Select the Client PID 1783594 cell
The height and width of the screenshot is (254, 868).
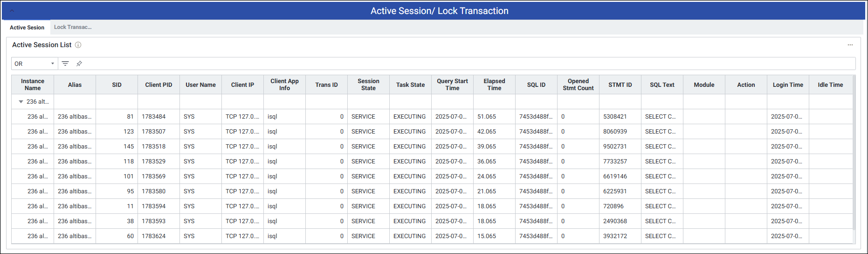(154, 206)
